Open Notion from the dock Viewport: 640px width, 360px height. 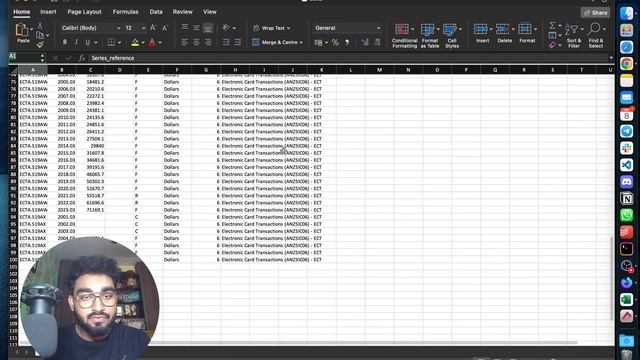click(627, 198)
